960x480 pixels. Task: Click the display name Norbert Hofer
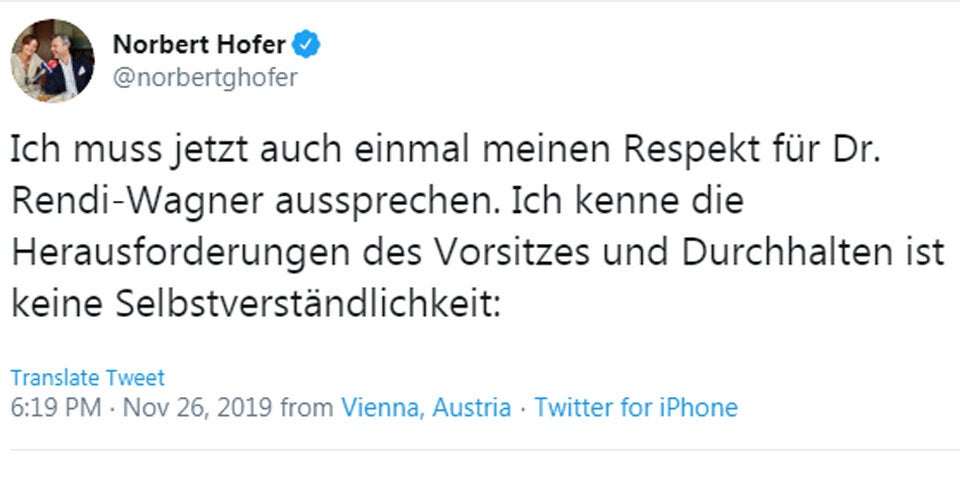200,45
